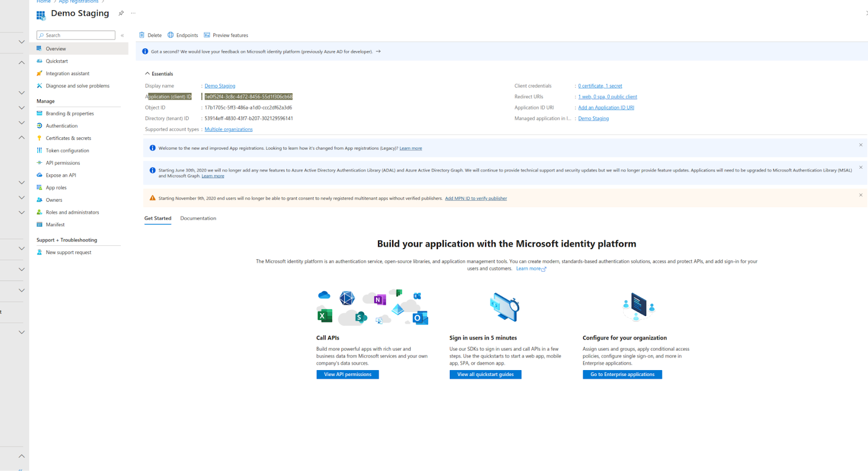Open the 0 certificate, 1 secret link
Screen dimensions: 868x471
[x=600, y=86]
